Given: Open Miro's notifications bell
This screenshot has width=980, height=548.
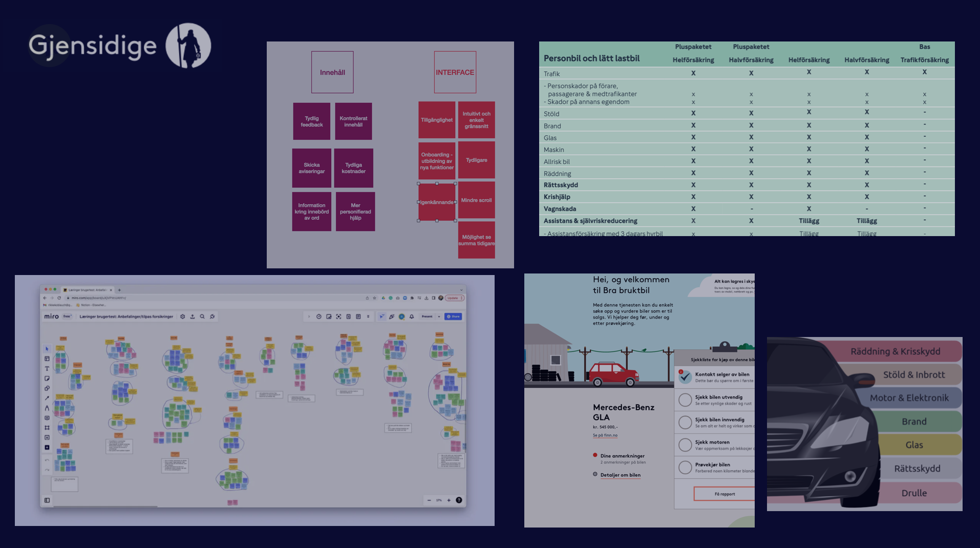Looking at the screenshot, I should point(412,317).
